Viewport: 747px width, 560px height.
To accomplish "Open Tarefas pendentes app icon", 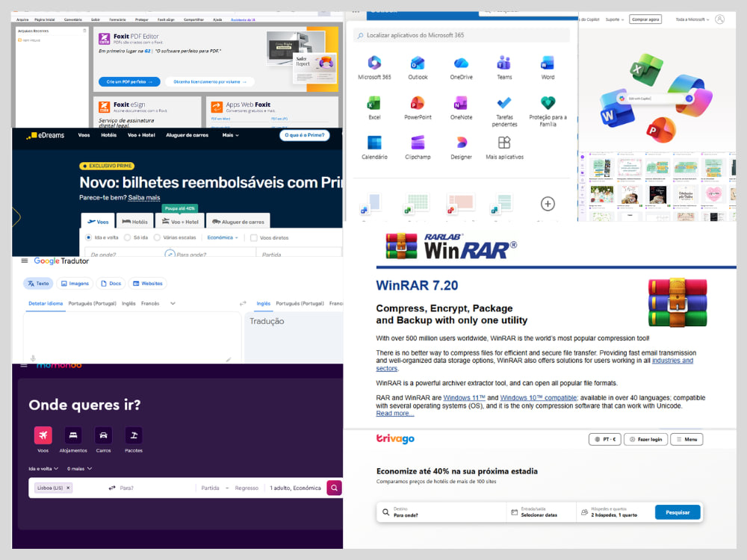I will tap(504, 103).
